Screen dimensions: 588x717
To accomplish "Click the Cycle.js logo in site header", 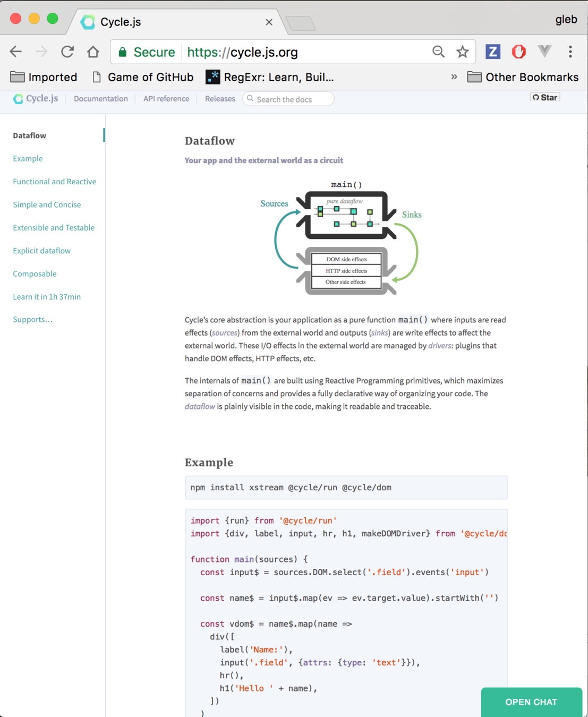I will (x=36, y=98).
